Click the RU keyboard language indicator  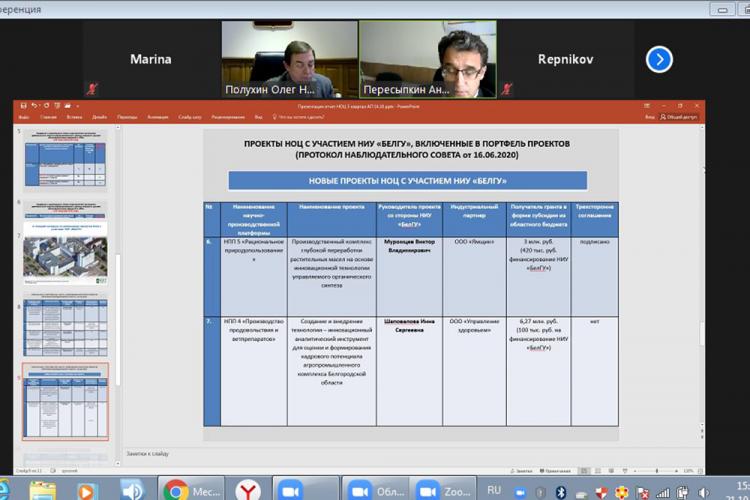pyautogui.click(x=494, y=491)
